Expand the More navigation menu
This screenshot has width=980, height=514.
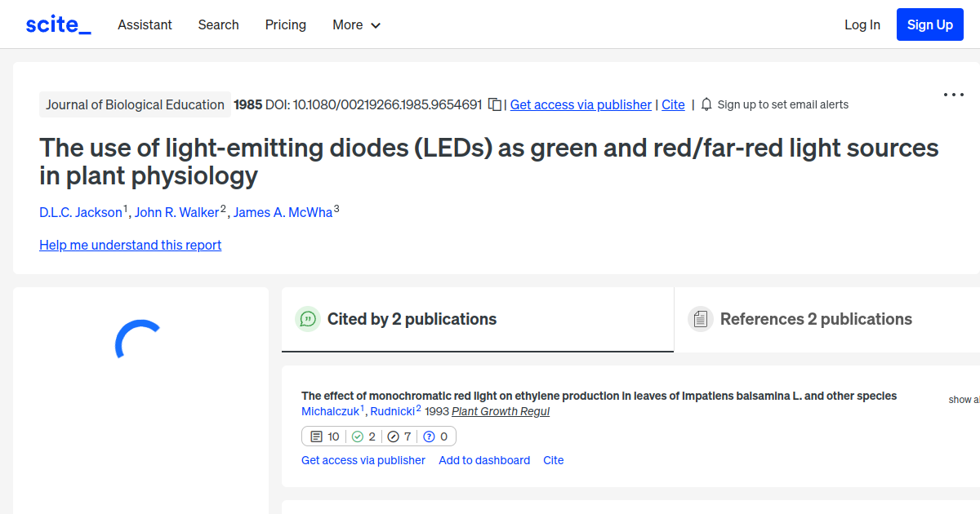click(356, 24)
